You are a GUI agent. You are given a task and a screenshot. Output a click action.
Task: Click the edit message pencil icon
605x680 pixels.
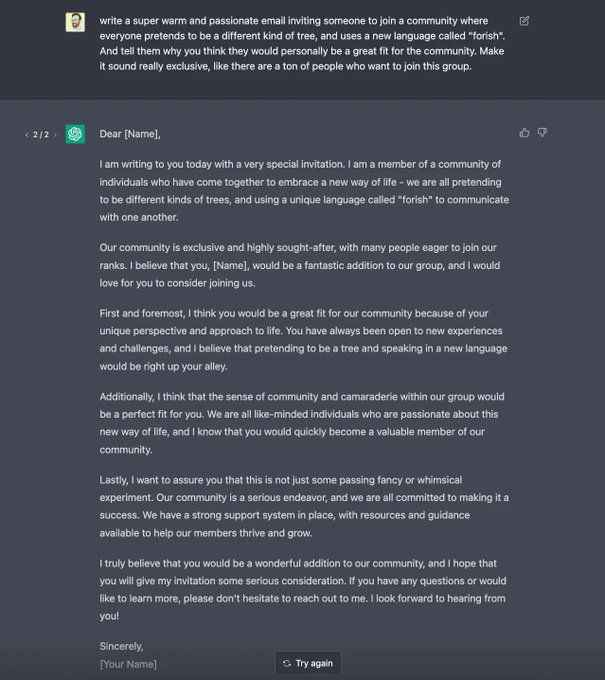(x=524, y=20)
